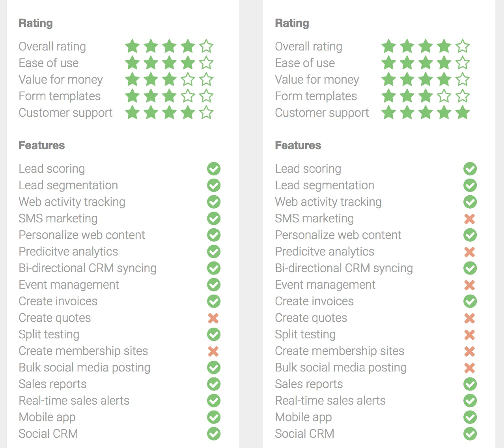Click right column's Mobile app checkmark
Screen dimensions: 504x448
tap(470, 417)
